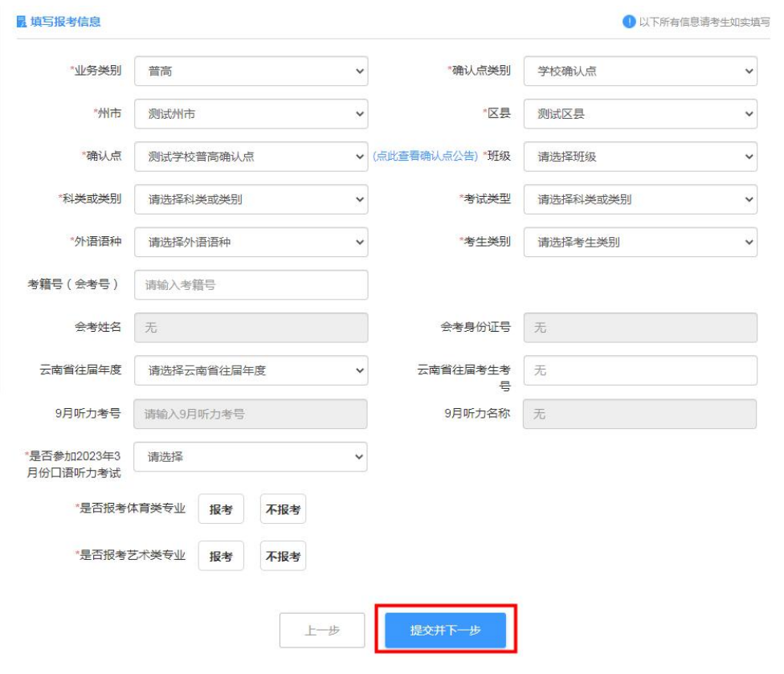The width and height of the screenshot is (784, 674).
Task: Expand the 云南省往届年度 dropdown
Action: click(251, 370)
